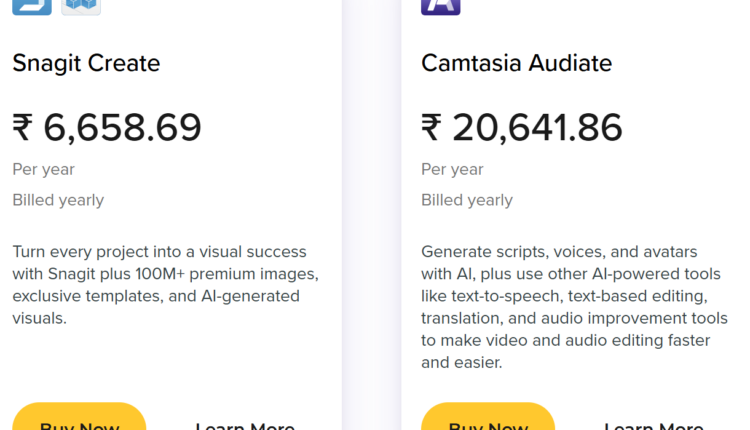
Task: Open Learn More for Snagit Create
Action: (245, 424)
